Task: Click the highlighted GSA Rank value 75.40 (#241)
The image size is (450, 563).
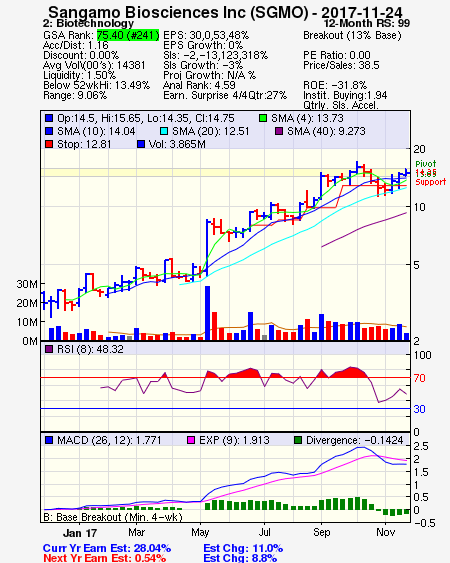Action: point(128,35)
